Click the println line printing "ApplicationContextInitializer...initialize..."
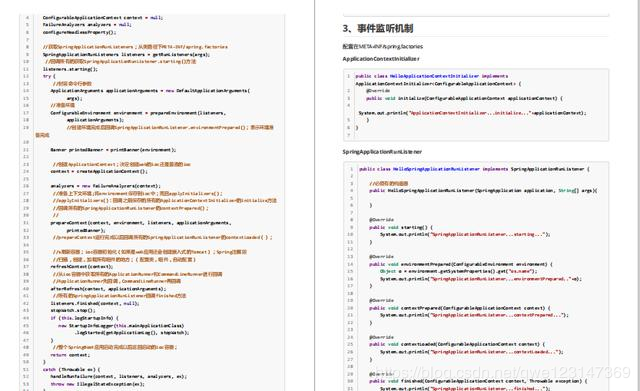This screenshot has width=640, height=391. [x=472, y=113]
